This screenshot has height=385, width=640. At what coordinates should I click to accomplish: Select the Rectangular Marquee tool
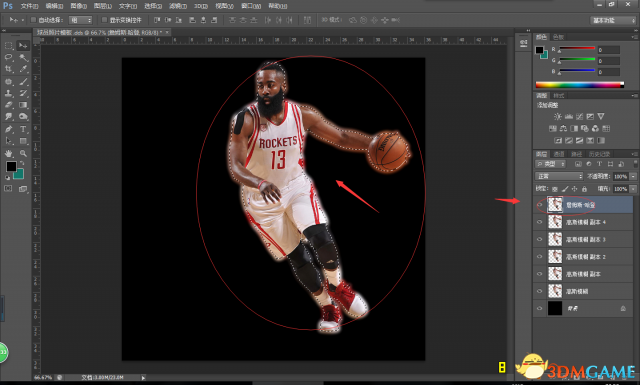(x=9, y=46)
